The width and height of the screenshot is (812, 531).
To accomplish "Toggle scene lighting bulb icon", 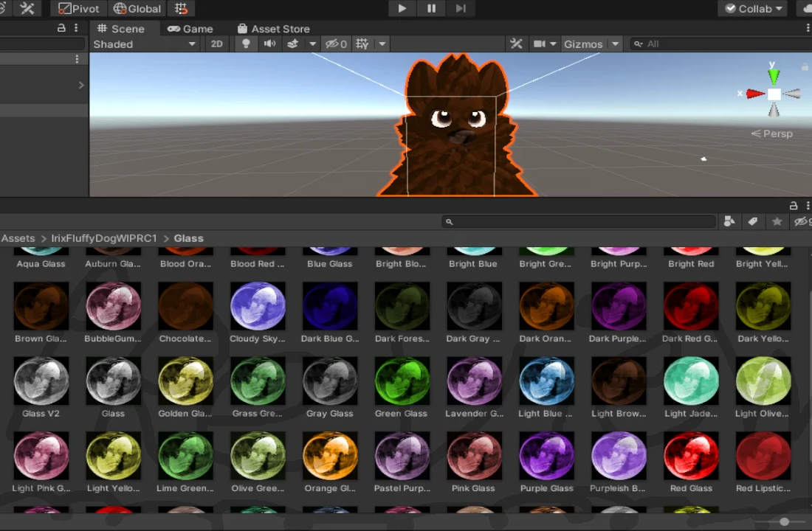I will click(x=246, y=44).
